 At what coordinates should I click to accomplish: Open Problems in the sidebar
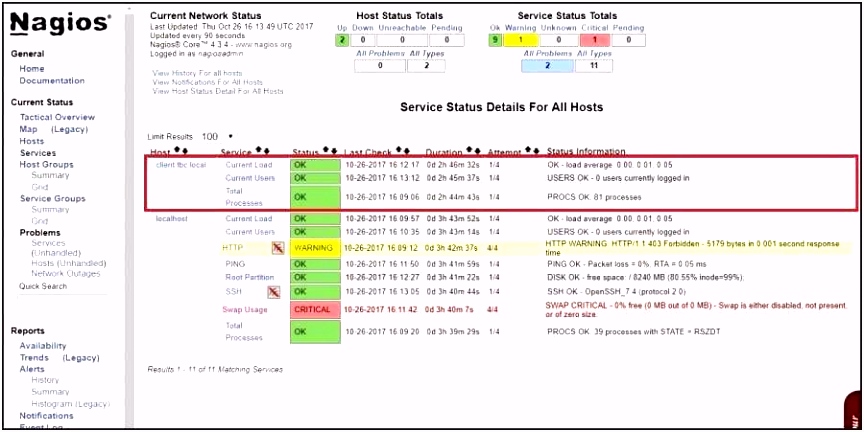tap(40, 233)
